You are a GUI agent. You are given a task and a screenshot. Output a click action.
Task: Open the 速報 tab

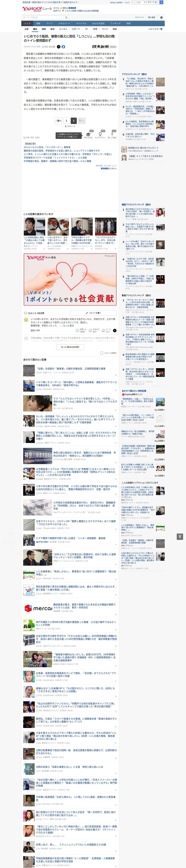coord(38,24)
